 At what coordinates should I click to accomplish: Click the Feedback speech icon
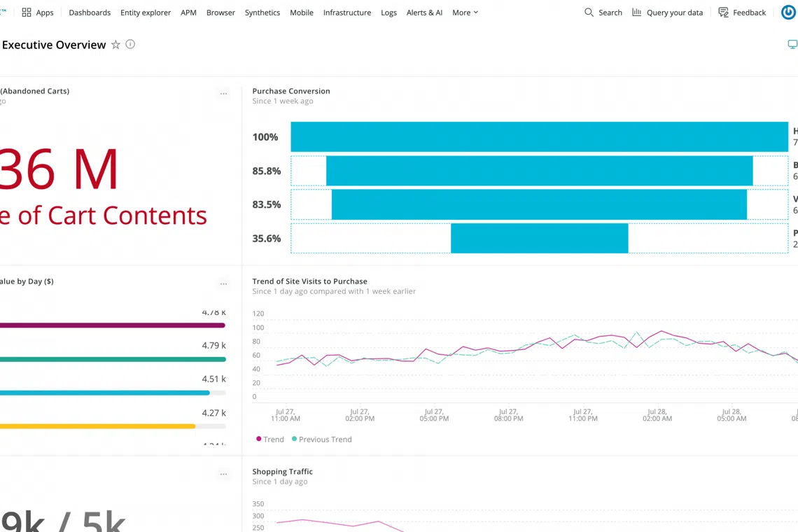click(723, 13)
